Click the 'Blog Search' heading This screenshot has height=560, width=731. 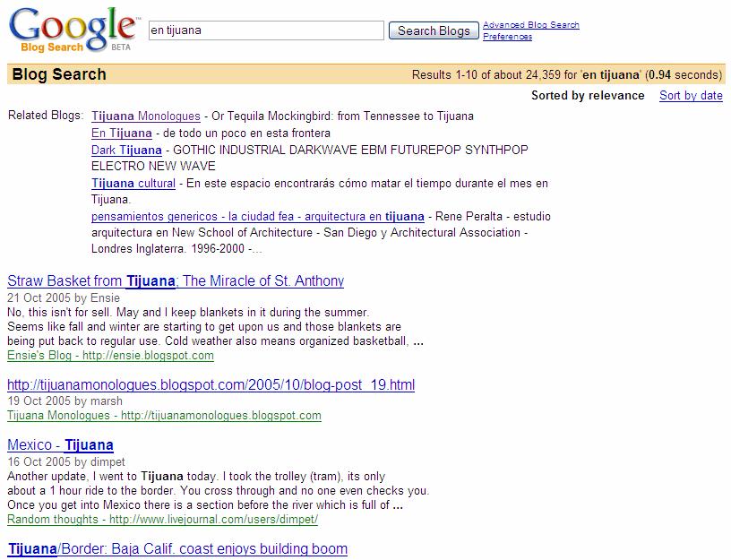(59, 74)
